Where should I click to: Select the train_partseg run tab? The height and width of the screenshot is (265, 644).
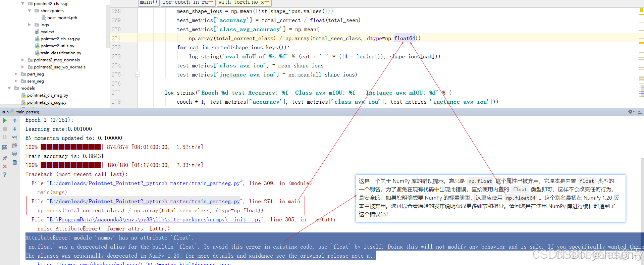(28, 112)
